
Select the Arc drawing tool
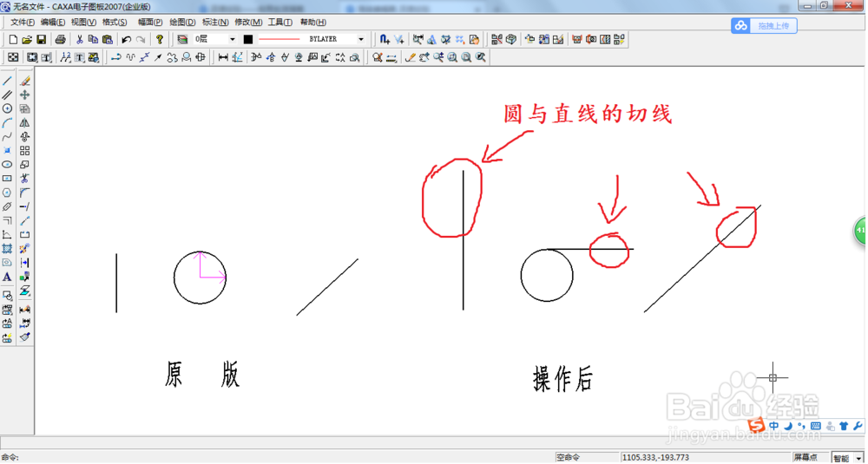7,123
